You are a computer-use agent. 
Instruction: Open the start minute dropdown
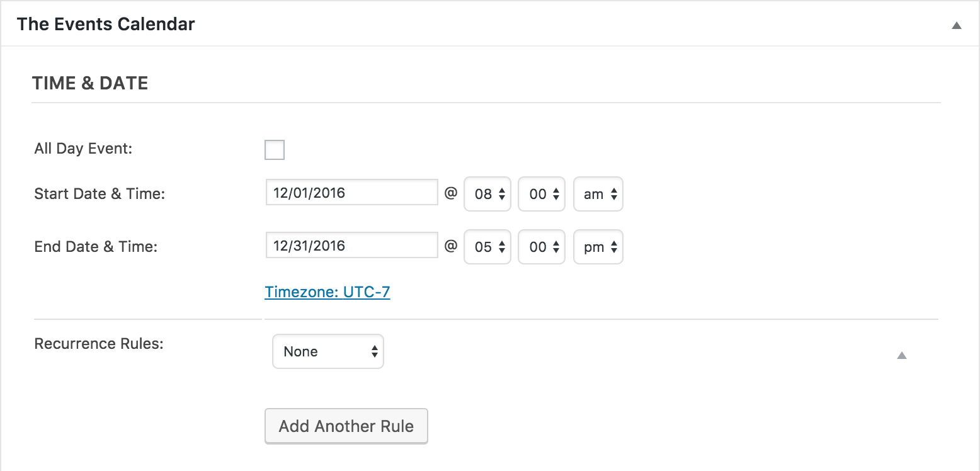pos(541,194)
